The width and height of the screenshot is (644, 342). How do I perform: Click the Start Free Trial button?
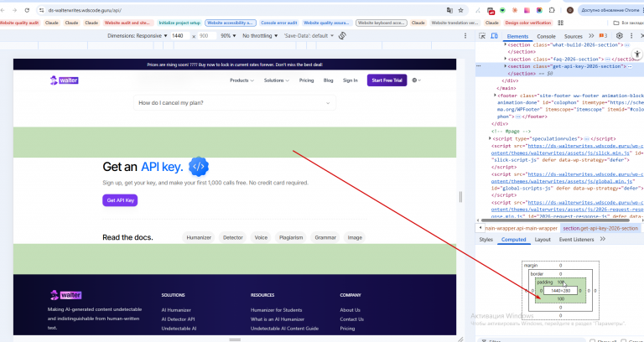pos(387,80)
